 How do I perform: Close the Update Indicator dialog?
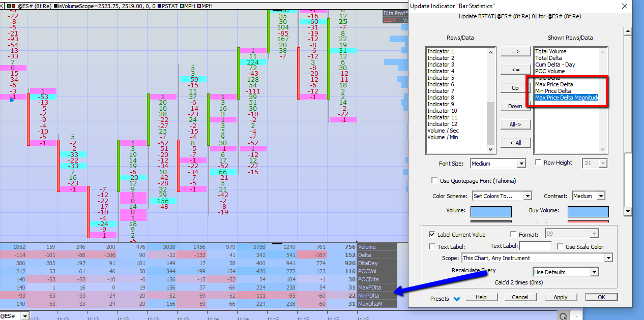coord(624,7)
